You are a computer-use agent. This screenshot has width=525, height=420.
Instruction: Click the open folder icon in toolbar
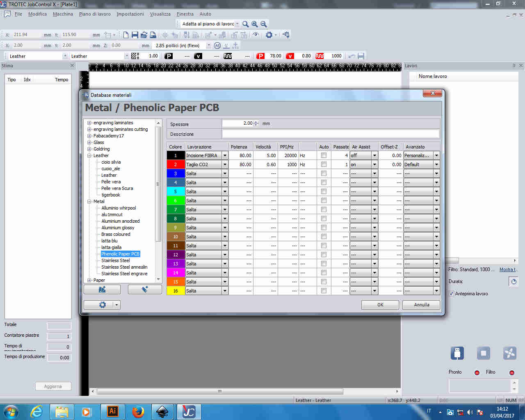144,35
